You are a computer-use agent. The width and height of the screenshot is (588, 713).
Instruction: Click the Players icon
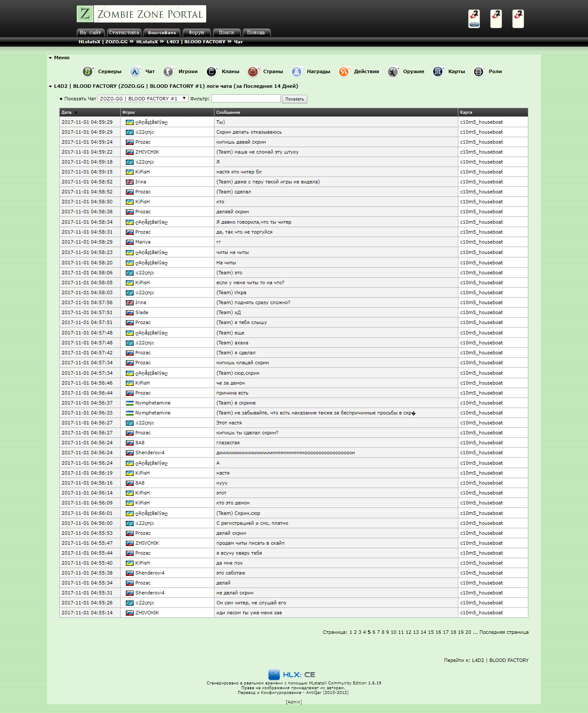169,71
